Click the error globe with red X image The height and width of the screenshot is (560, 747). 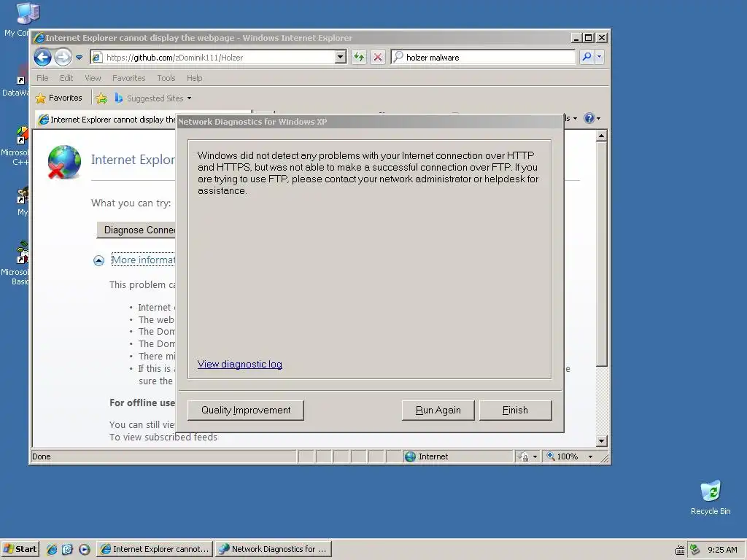64,162
